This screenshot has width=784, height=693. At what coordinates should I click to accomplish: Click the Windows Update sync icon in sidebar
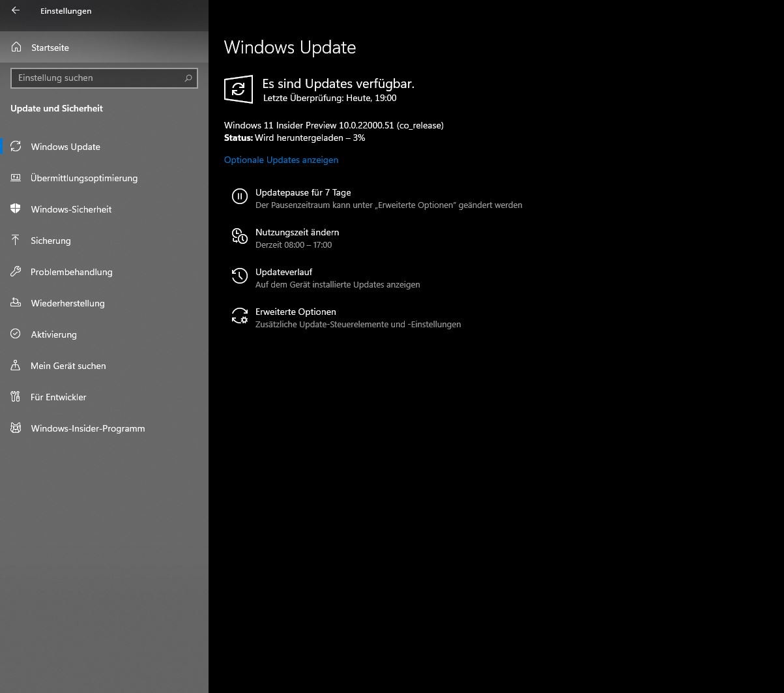click(16, 147)
